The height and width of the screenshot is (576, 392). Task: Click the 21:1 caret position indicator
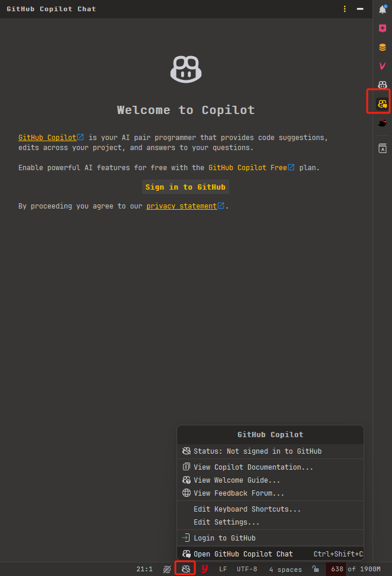145,569
